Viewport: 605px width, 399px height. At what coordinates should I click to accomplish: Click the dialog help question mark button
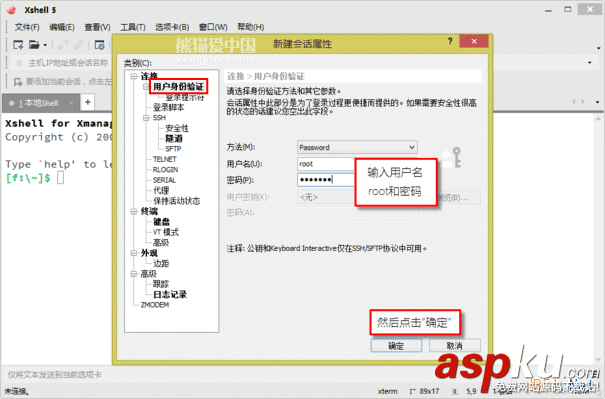[x=450, y=41]
